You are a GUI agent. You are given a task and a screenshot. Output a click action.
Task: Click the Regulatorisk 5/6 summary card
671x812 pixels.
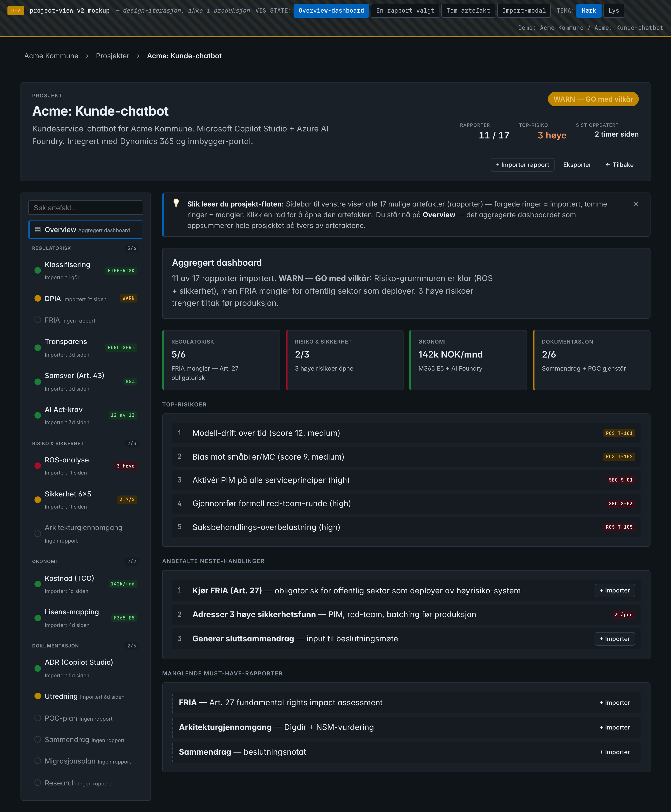221,360
